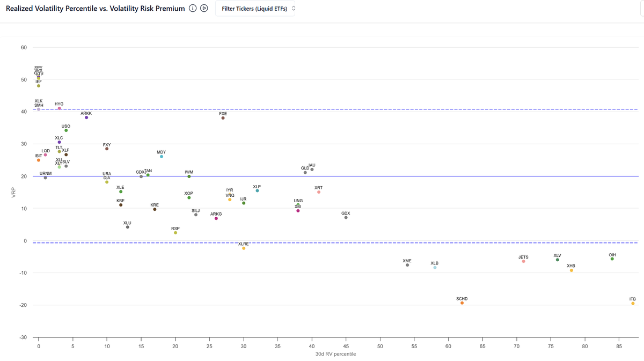Click the XLB scatter dot
Screen dimensions: 644x361
(435, 267)
